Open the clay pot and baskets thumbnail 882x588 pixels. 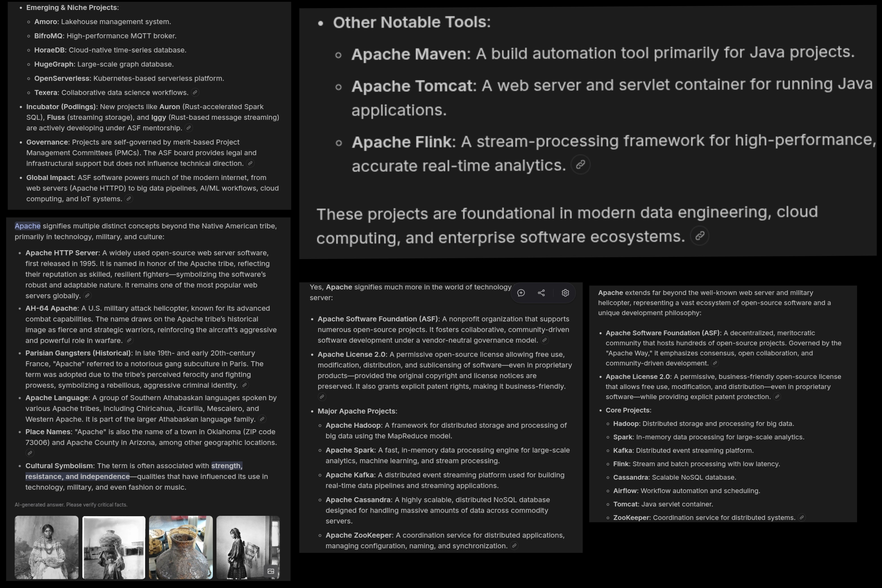click(181, 547)
